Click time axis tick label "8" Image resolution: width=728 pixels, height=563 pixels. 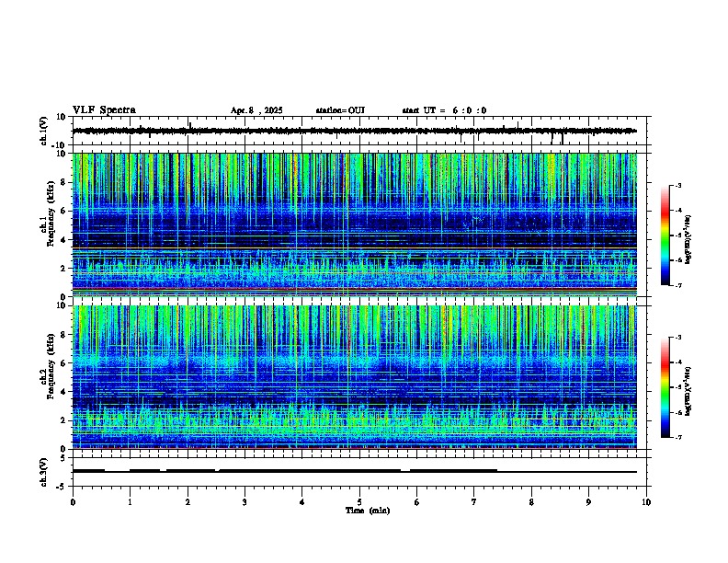[x=531, y=502]
